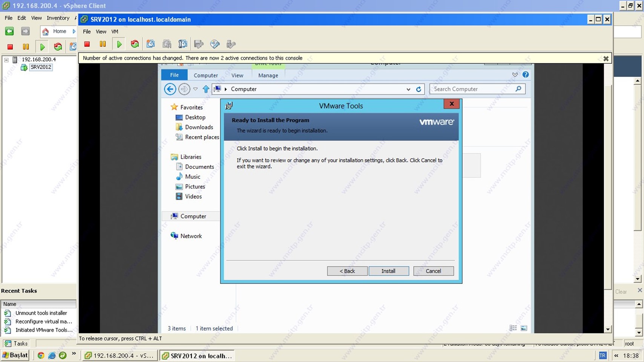Open the File menu of SRV2012 console
This screenshot has height=362, width=644.
click(87, 32)
